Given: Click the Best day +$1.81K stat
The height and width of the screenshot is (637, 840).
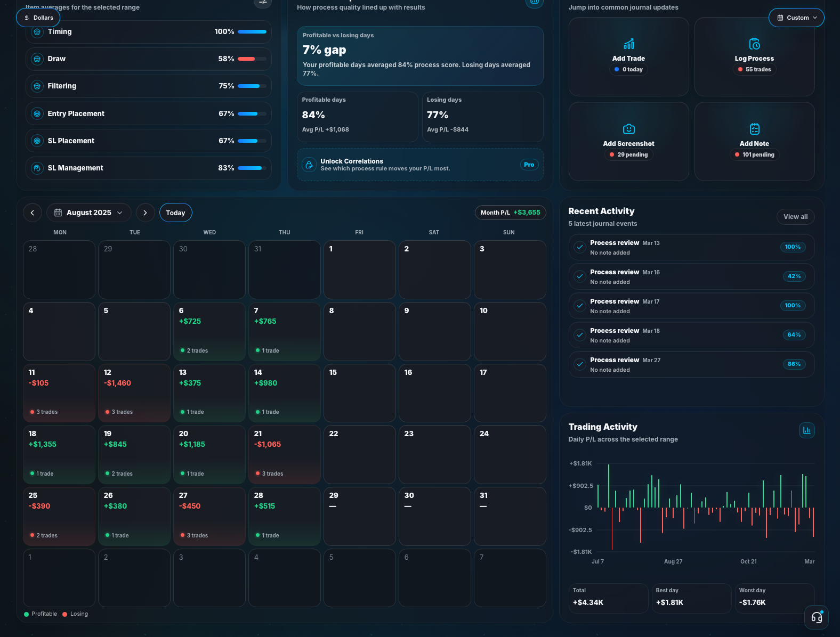Looking at the screenshot, I should point(691,598).
